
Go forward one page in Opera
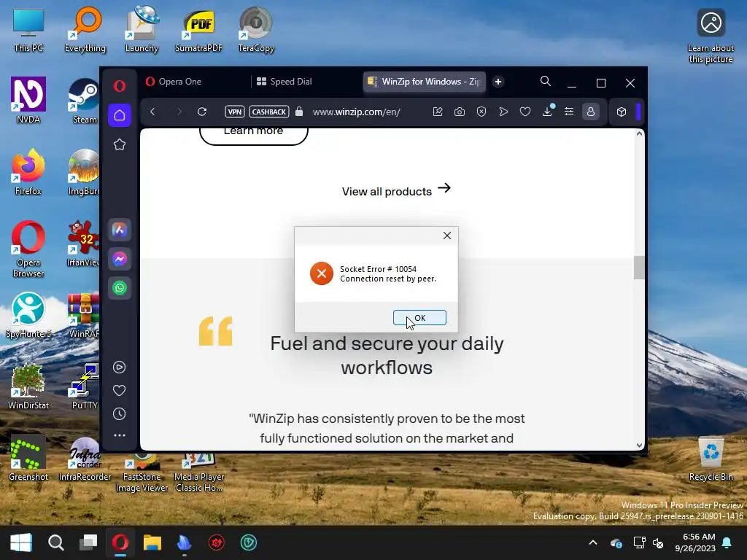click(x=179, y=112)
